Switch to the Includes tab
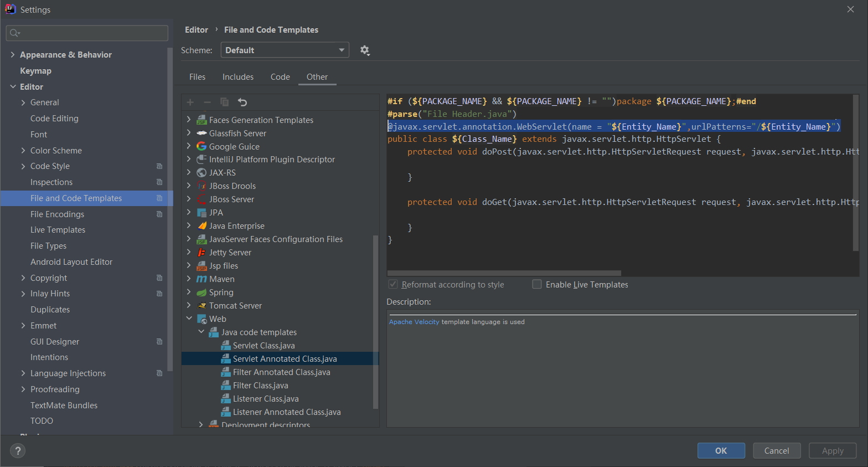Image resolution: width=868 pixels, height=467 pixels. [x=238, y=77]
